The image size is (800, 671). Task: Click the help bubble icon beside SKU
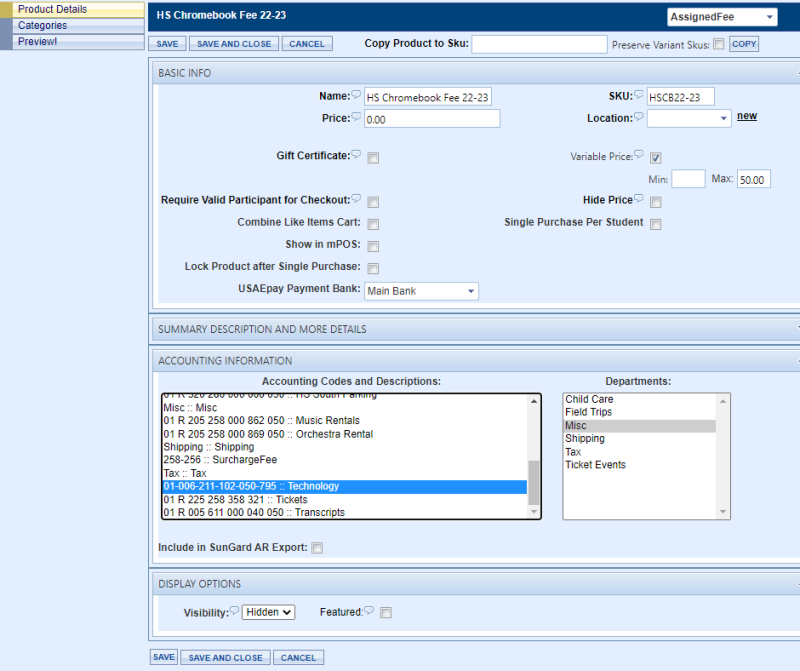[639, 94]
